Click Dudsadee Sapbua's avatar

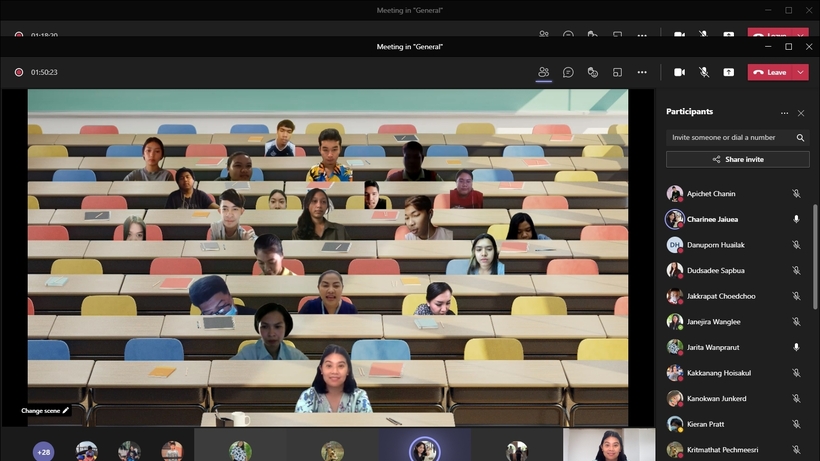(675, 270)
